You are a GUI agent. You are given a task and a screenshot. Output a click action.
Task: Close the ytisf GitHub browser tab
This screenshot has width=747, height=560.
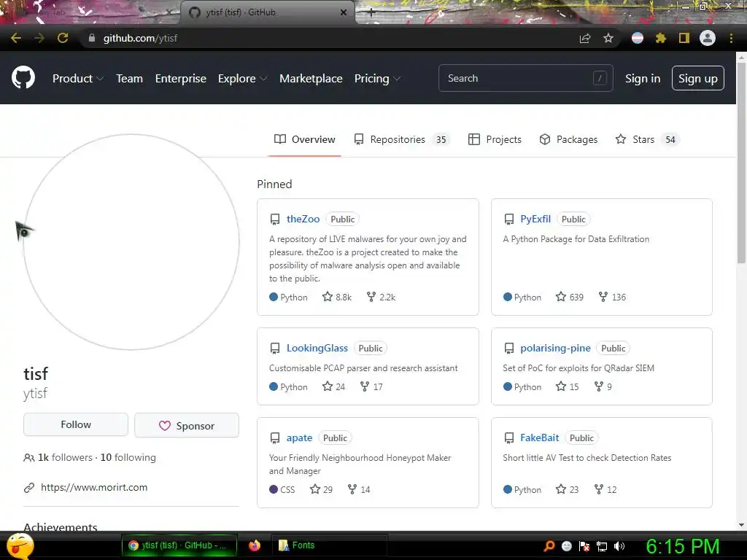tap(344, 12)
